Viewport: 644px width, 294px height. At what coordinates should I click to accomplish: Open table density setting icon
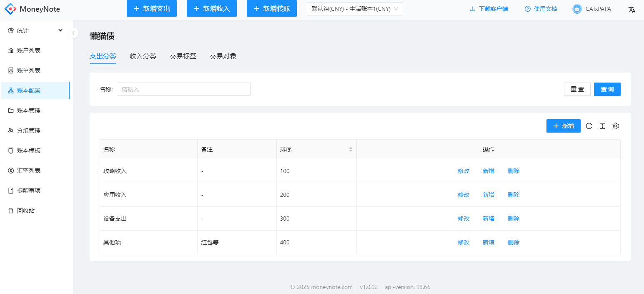(602, 126)
